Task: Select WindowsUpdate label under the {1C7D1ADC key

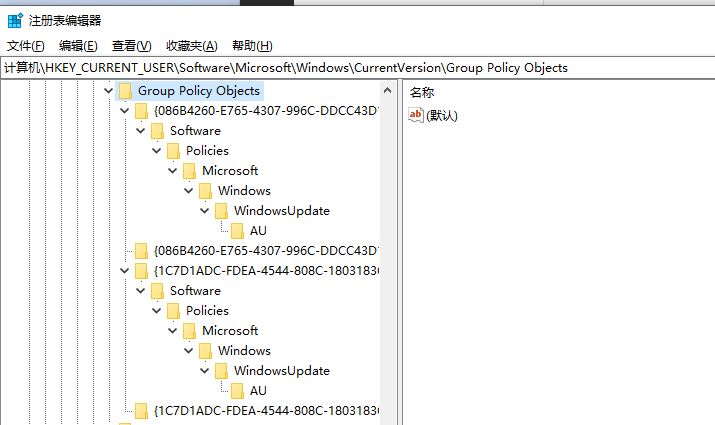Action: [282, 371]
